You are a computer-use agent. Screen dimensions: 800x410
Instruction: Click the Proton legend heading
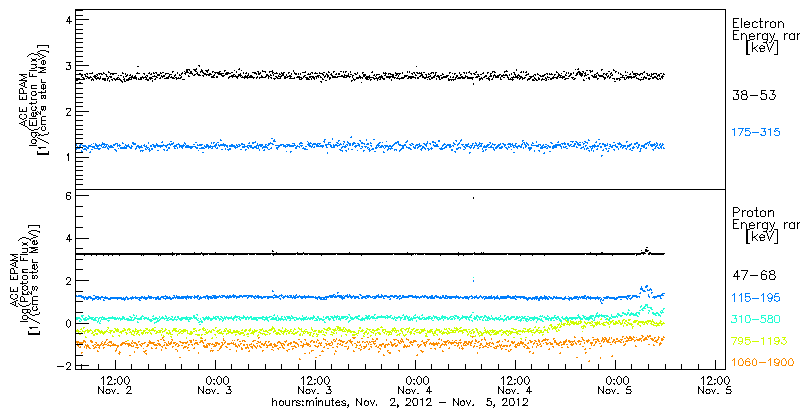(x=753, y=213)
